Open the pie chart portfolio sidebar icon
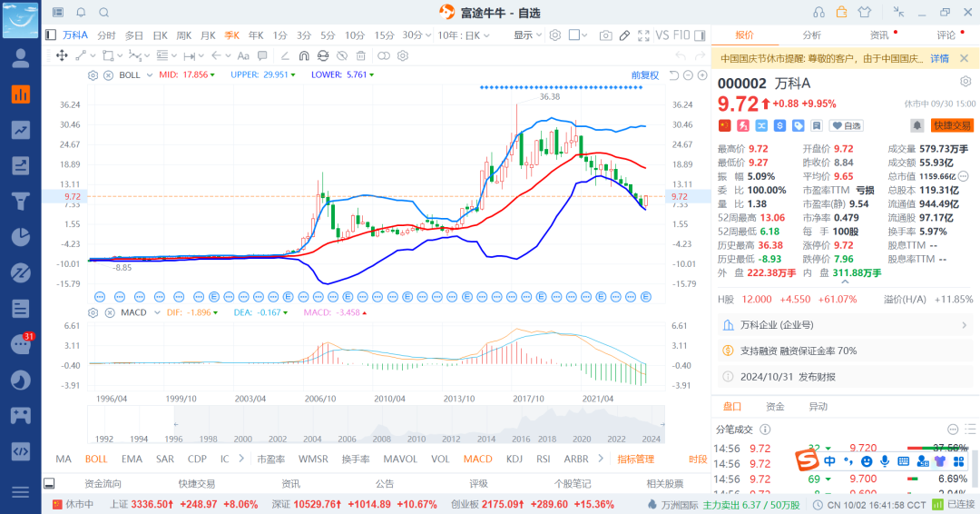 [21, 237]
